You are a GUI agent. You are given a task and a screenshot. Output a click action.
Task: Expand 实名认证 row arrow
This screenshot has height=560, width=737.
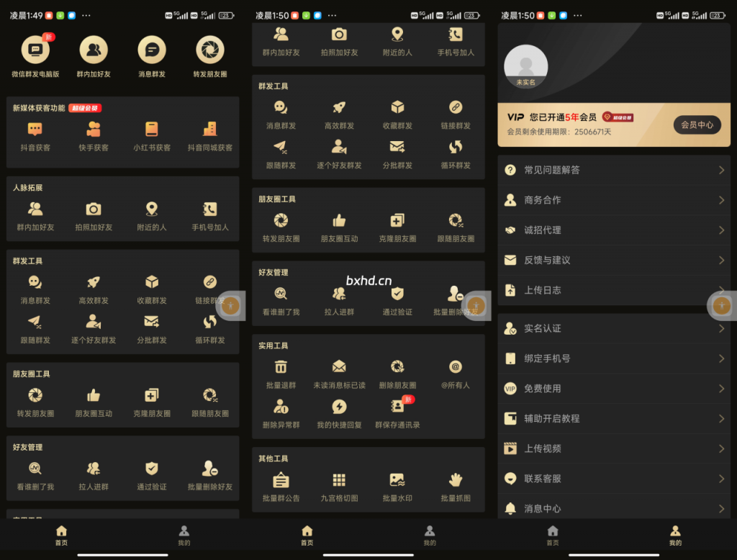721,328
